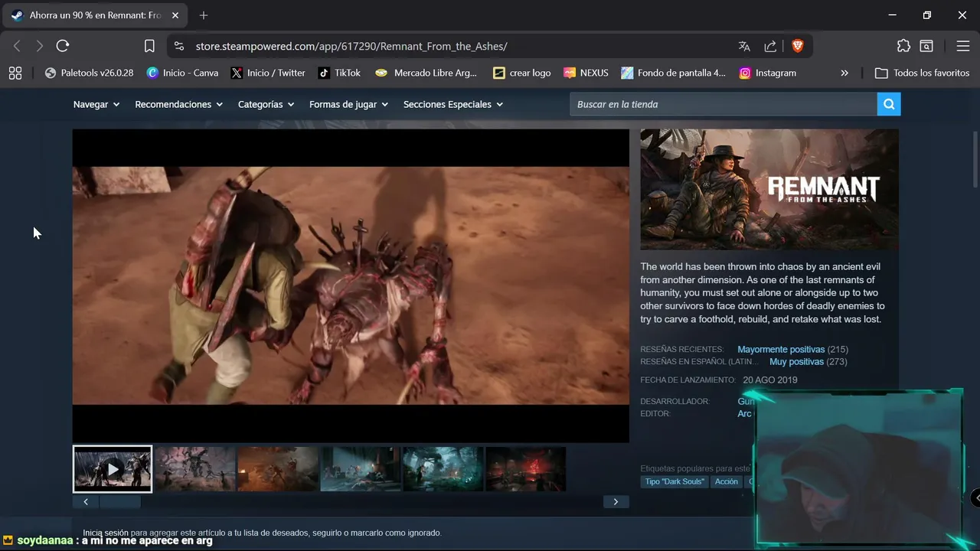Screen dimensions: 980x551
Task: Expand the Formas de jugar menu
Action: (x=348, y=104)
